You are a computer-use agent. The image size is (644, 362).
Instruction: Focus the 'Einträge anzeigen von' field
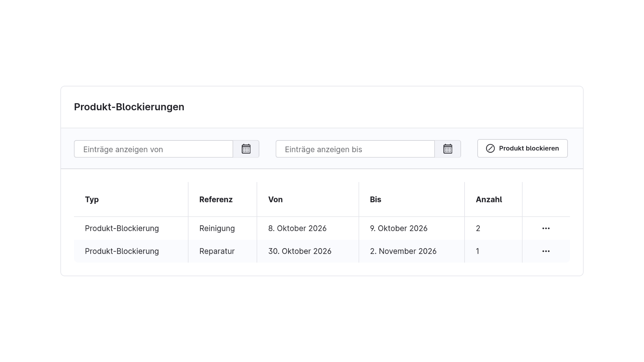[x=154, y=149]
